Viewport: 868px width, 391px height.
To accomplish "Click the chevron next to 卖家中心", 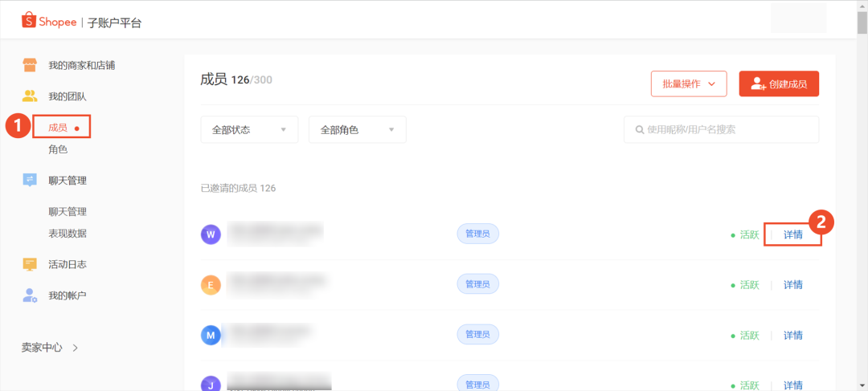I will coord(76,348).
